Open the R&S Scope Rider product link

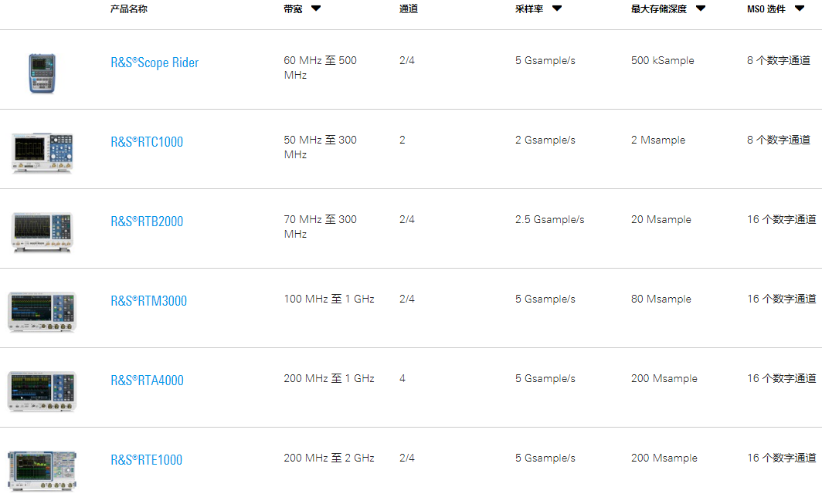(x=155, y=63)
